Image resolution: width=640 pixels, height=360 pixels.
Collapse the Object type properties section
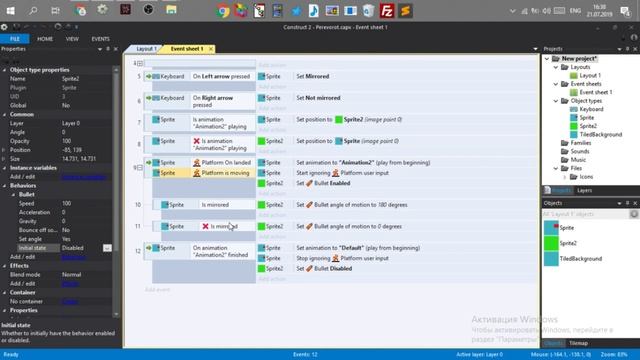5,70
